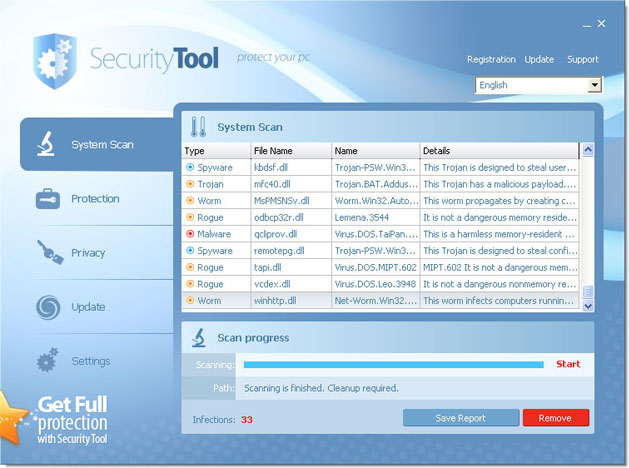Select the MsPMSNSv.dll file name cell
This screenshot has width=629, height=468.
click(x=291, y=201)
